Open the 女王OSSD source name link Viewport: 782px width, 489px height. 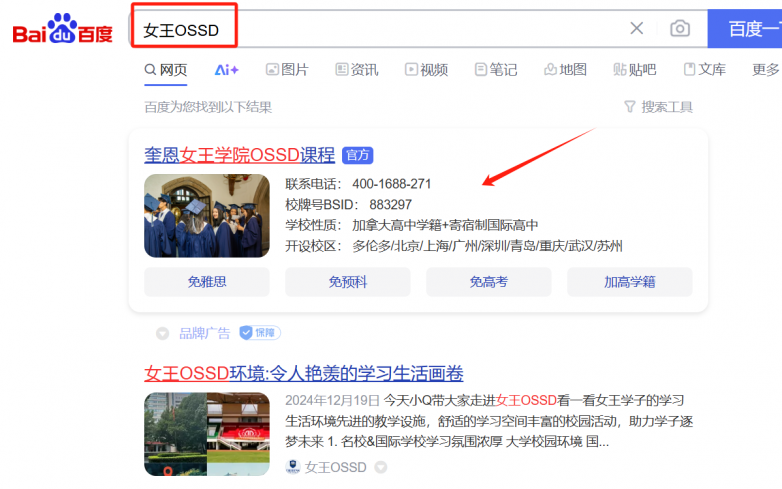pyautogui.click(x=336, y=467)
